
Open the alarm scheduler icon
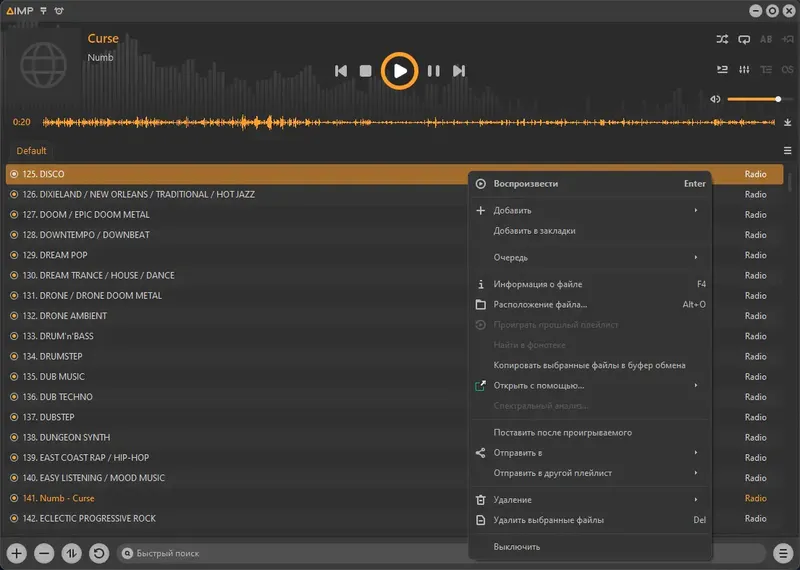click(59, 11)
